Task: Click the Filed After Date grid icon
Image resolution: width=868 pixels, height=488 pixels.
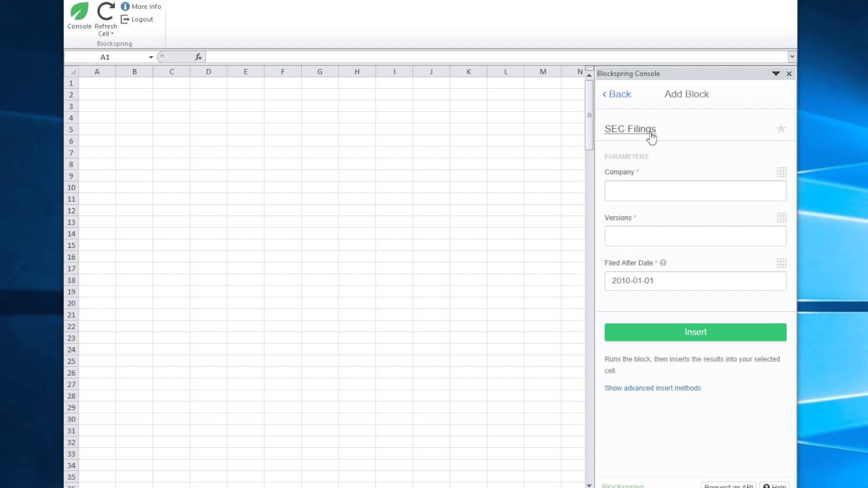Action: pos(781,263)
